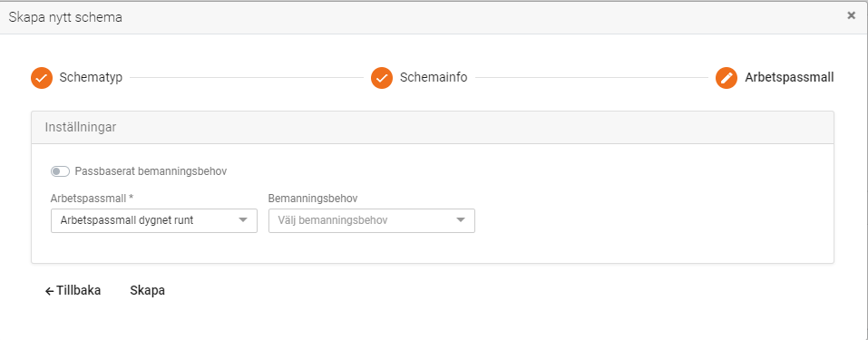Toggle Passbaserat bemanningsbehov switch
The width and height of the screenshot is (868, 340).
coord(60,171)
